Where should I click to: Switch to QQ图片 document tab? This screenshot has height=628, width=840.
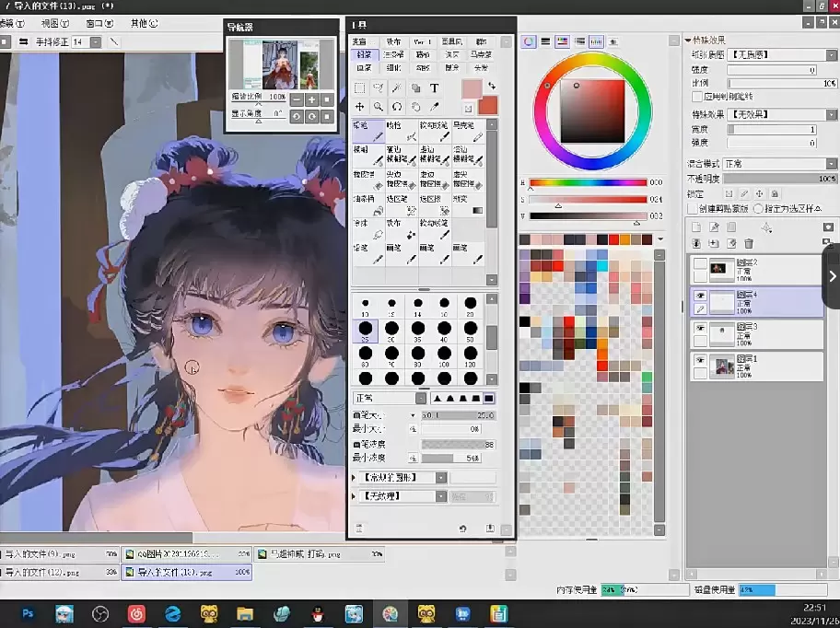tap(186, 554)
